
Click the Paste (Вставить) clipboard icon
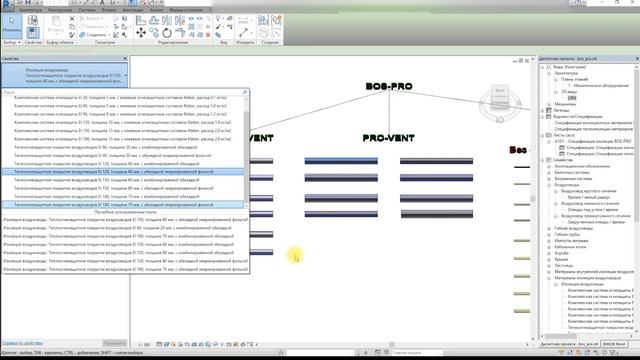56,24
